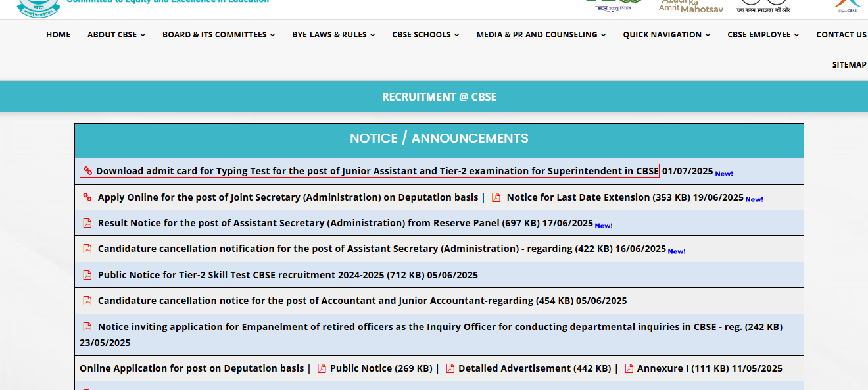Open the MEDIA & PR AND COUNSELING dropdown
Viewport: 868px width, 390px height.
point(541,35)
